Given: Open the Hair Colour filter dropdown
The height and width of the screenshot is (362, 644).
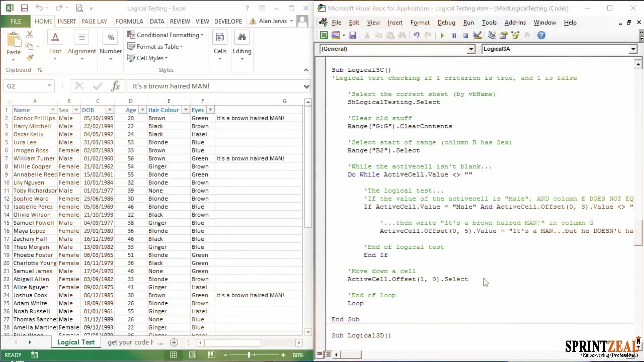Looking at the screenshot, I should pos(186,110).
